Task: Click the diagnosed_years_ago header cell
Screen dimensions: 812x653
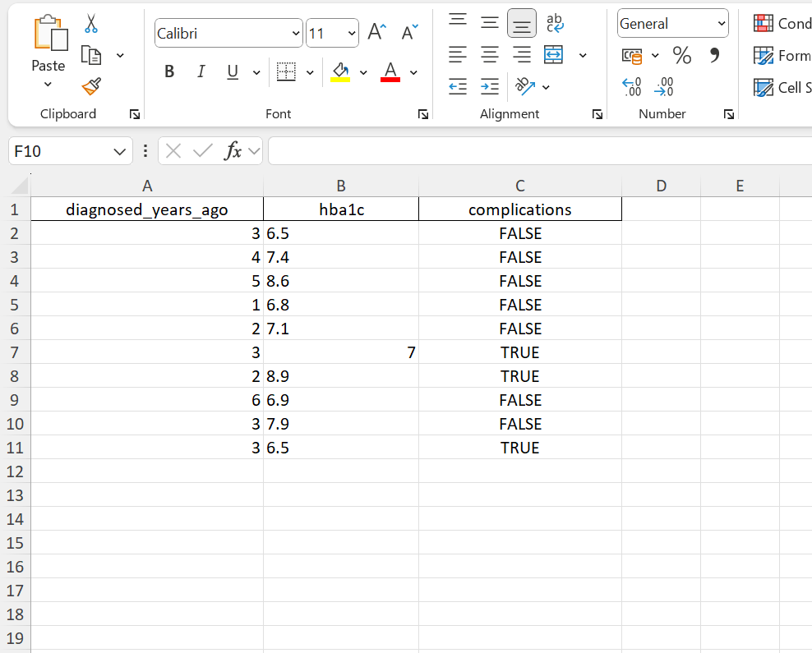Action: [147, 209]
